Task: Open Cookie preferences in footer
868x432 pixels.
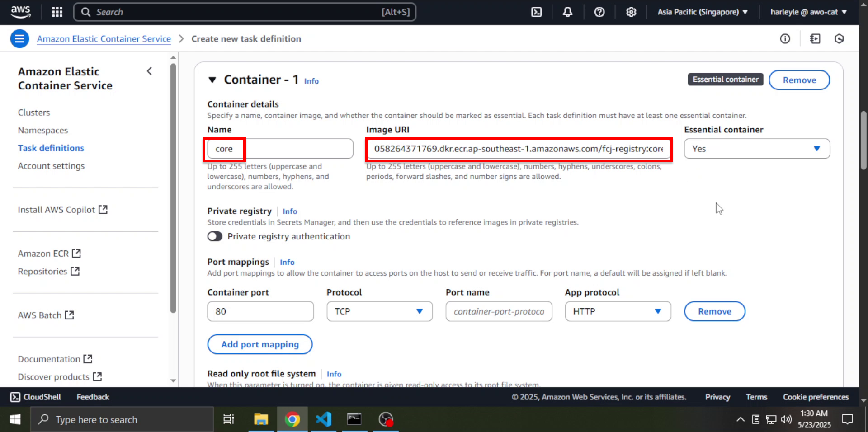Action: pos(816,397)
